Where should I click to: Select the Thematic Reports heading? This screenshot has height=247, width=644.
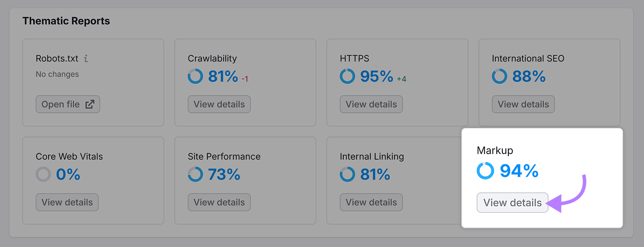[66, 21]
